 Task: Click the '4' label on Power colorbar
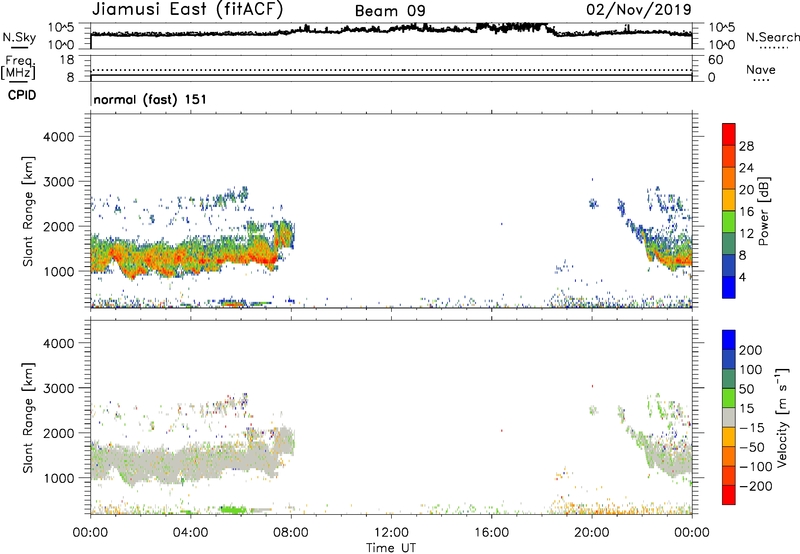742,277
